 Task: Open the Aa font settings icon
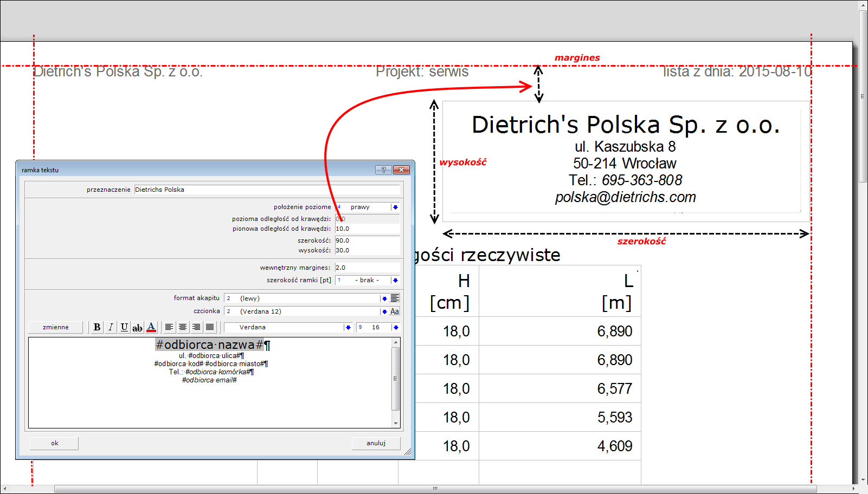pyautogui.click(x=395, y=311)
